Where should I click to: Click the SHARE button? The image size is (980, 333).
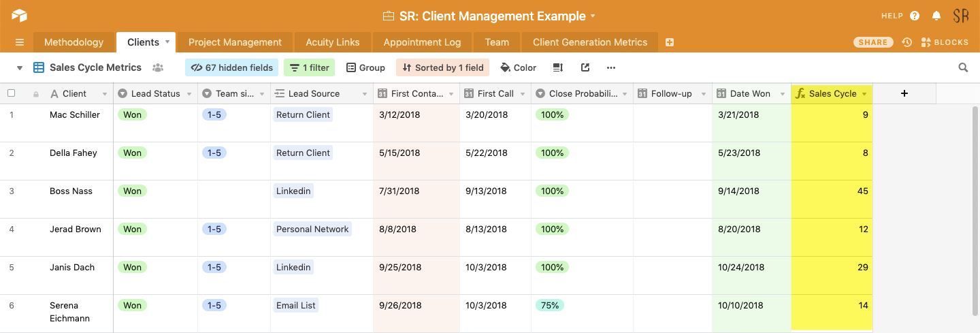click(873, 42)
